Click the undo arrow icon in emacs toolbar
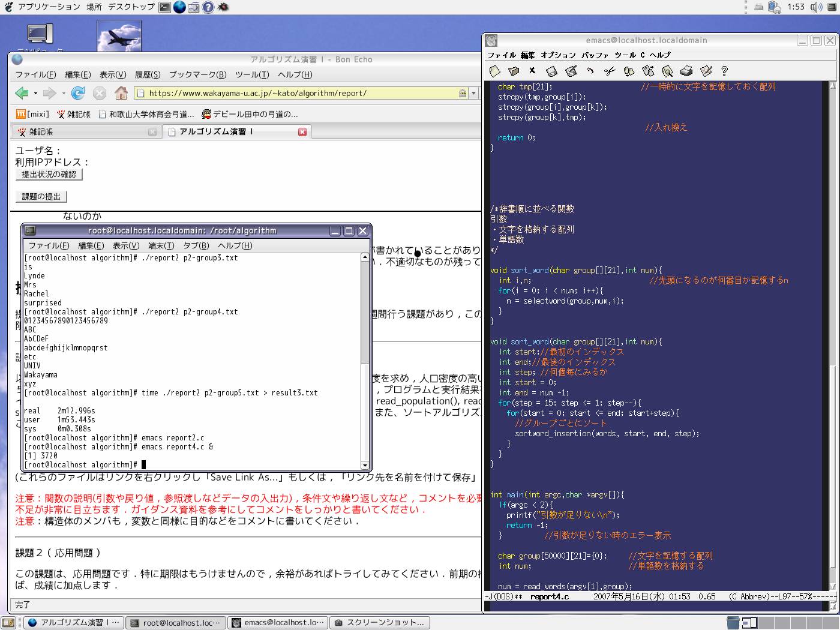Screen dimensions: 840x630 (x=590, y=71)
